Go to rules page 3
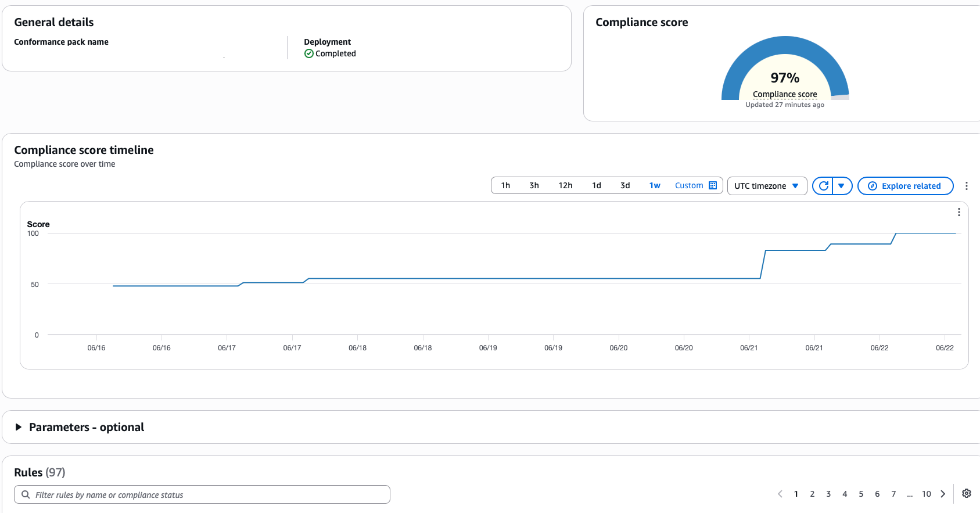 coord(828,494)
